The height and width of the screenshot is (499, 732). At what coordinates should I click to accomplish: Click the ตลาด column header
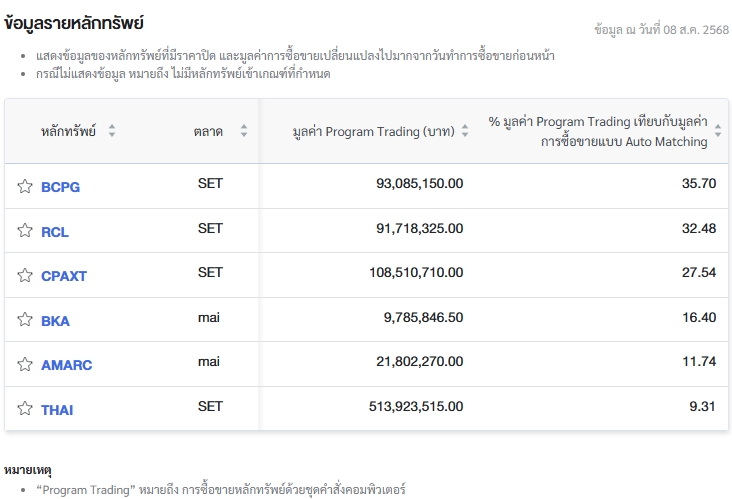tap(208, 132)
